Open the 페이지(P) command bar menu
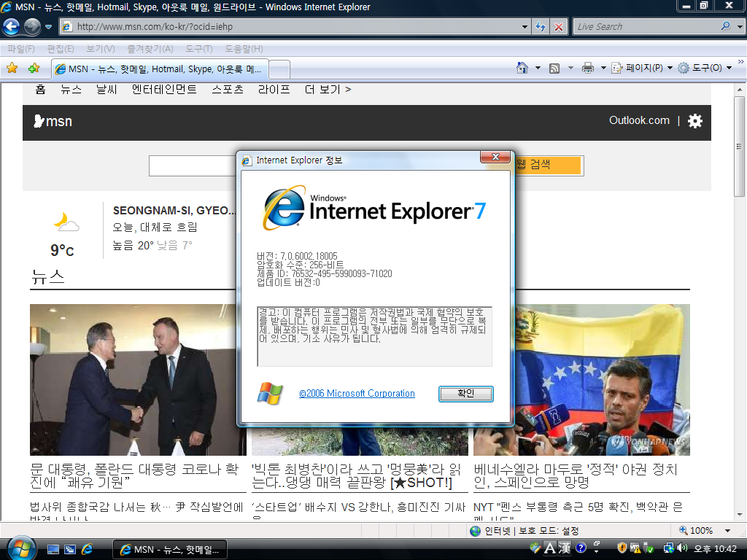This screenshot has width=747, height=560. (642, 68)
